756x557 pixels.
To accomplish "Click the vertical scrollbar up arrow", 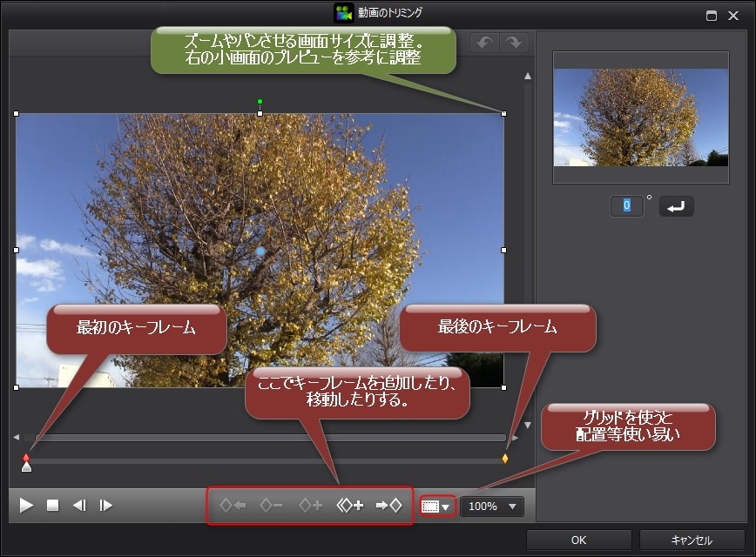I will coord(528,76).
